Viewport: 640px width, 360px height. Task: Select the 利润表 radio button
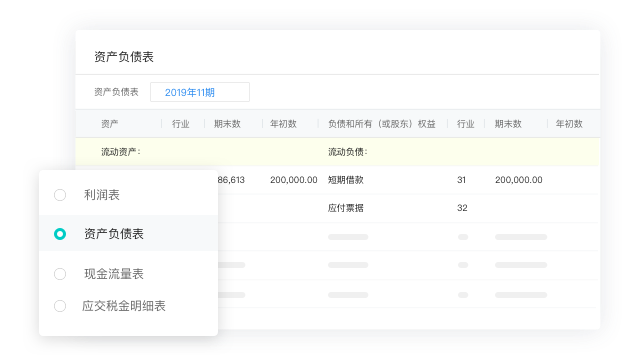coord(60,195)
